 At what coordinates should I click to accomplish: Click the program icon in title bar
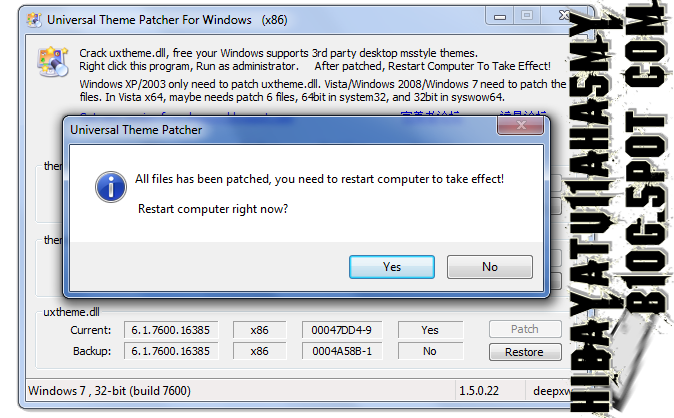(34, 20)
